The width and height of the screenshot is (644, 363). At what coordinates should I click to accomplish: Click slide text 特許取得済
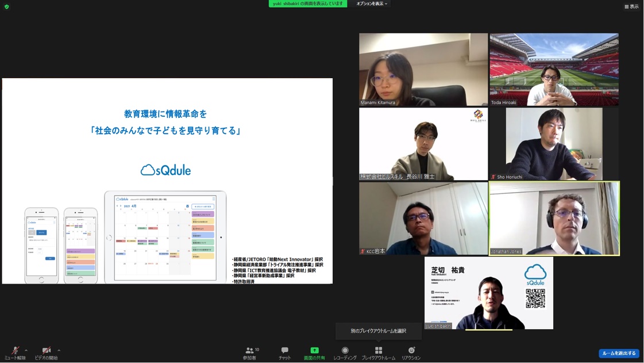coord(243,282)
